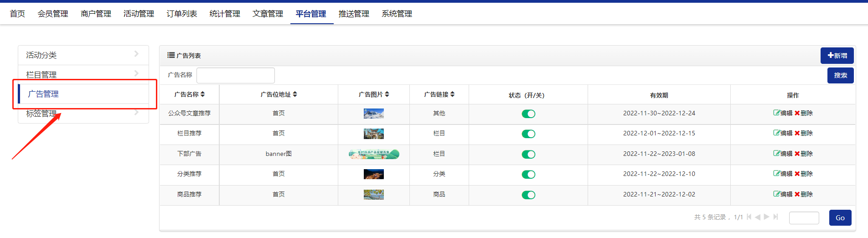
Task: Switch to 系统管理 top tab
Action: pyautogui.click(x=397, y=14)
